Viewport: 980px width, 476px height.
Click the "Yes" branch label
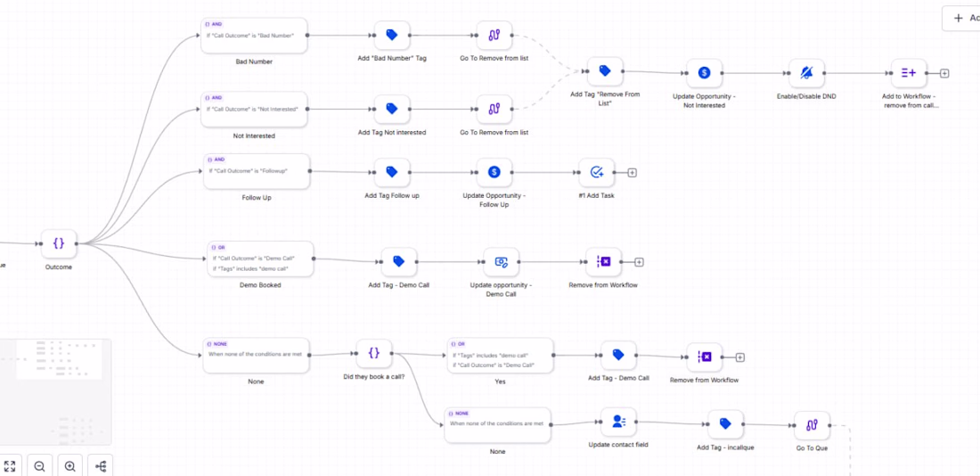pos(500,382)
